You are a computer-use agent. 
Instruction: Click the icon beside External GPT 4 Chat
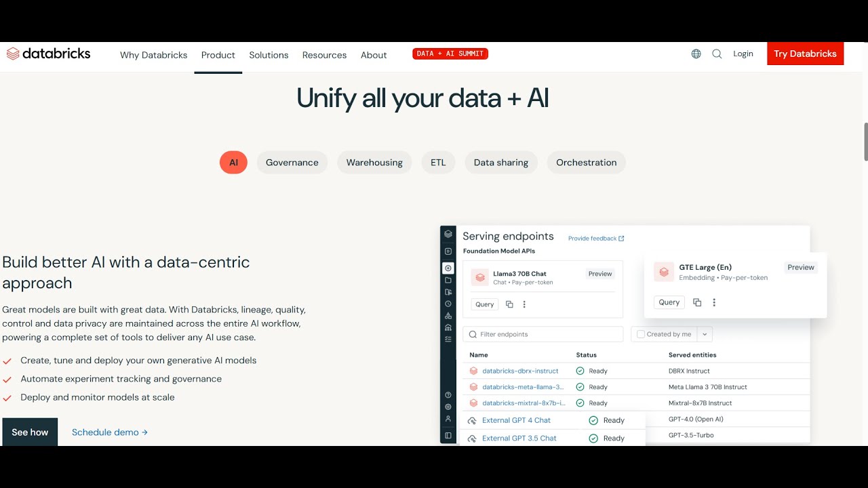click(472, 421)
